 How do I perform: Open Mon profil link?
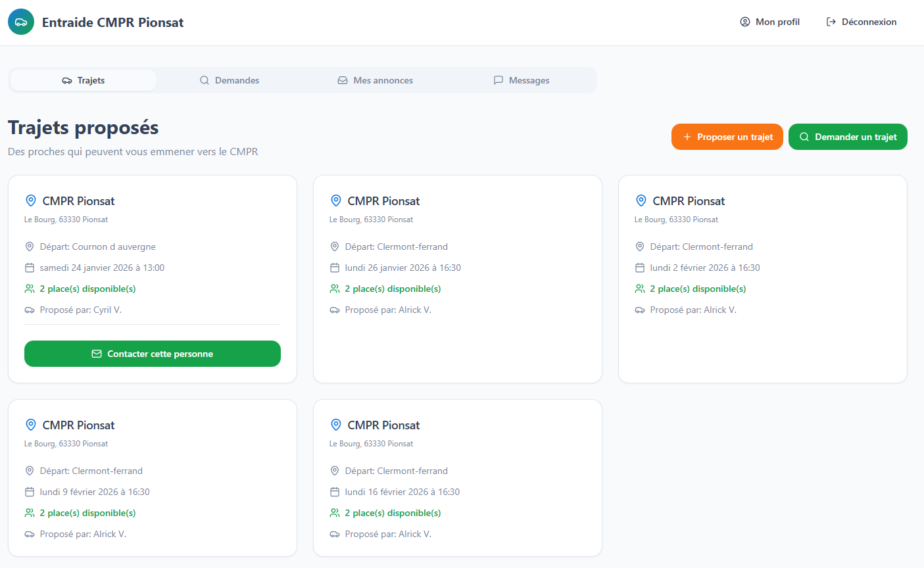click(769, 22)
